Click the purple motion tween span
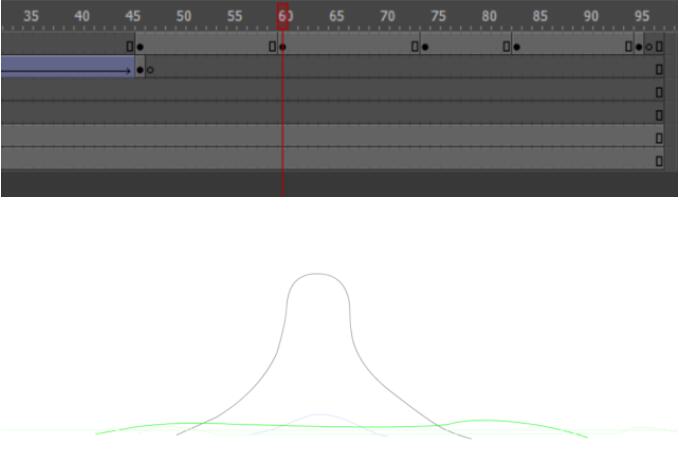 coord(68,67)
